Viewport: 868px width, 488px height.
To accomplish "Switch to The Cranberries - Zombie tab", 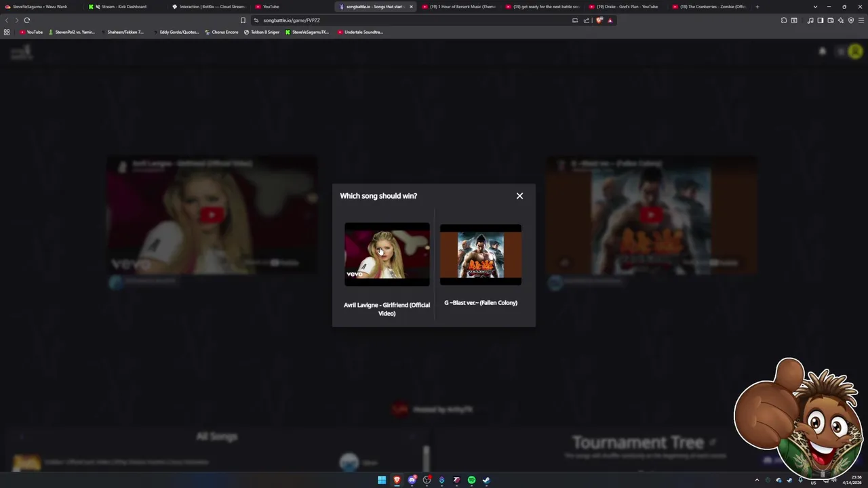I will pyautogui.click(x=710, y=7).
